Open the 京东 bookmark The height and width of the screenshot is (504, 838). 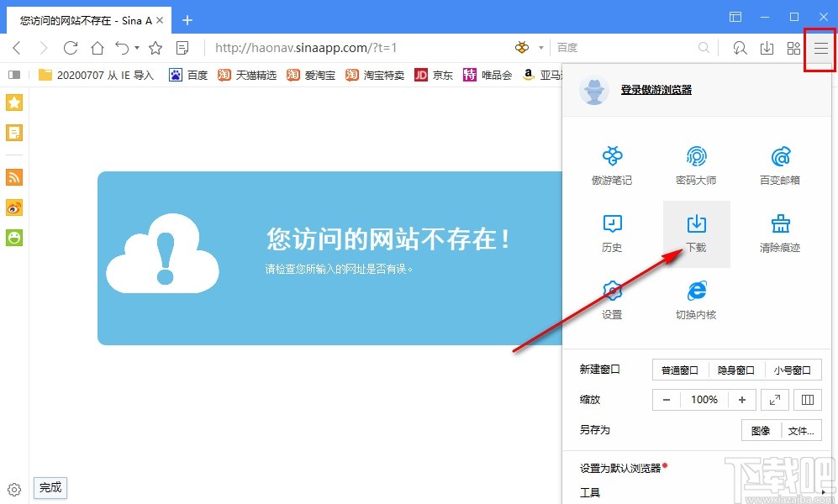point(434,75)
